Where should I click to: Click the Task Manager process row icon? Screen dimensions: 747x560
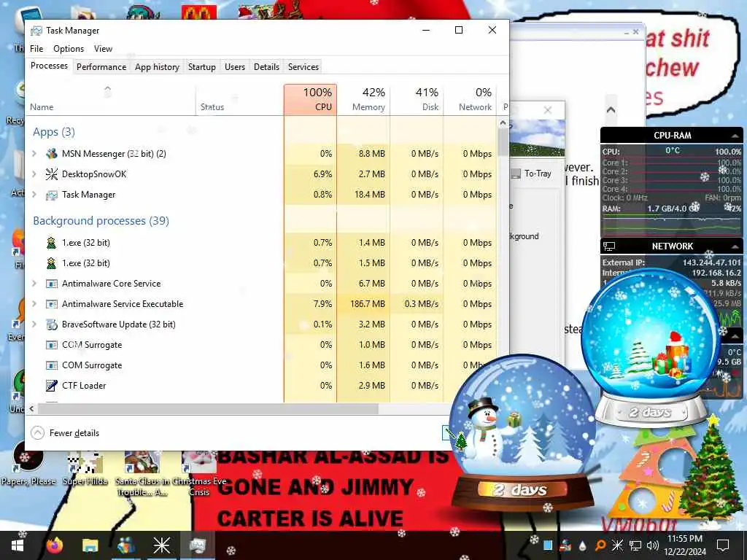click(x=52, y=195)
